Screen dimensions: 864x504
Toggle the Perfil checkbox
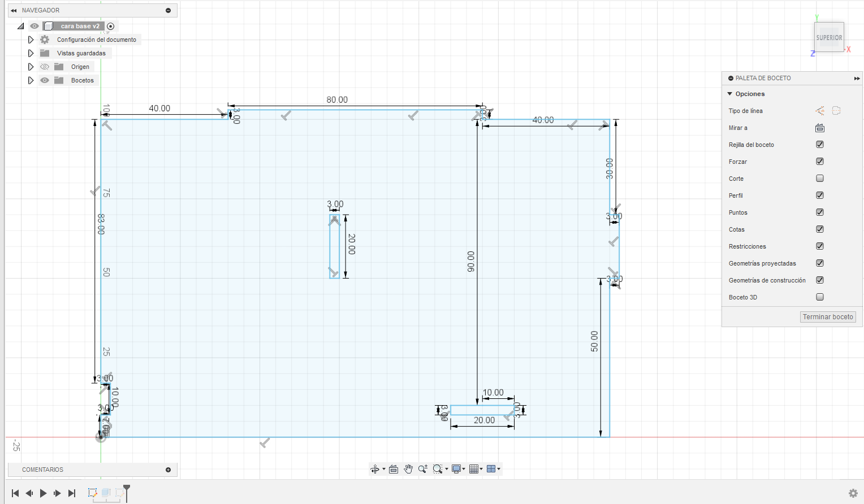(x=820, y=195)
